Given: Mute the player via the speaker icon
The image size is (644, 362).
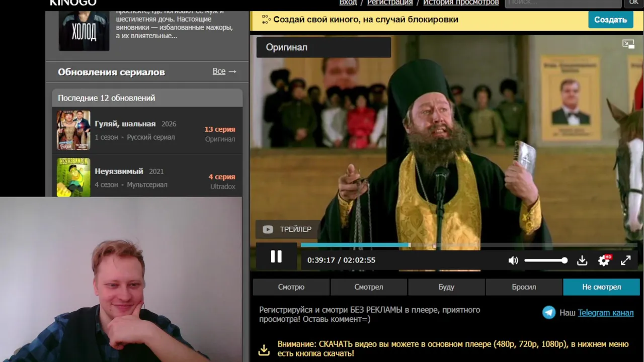Looking at the screenshot, I should point(513,260).
